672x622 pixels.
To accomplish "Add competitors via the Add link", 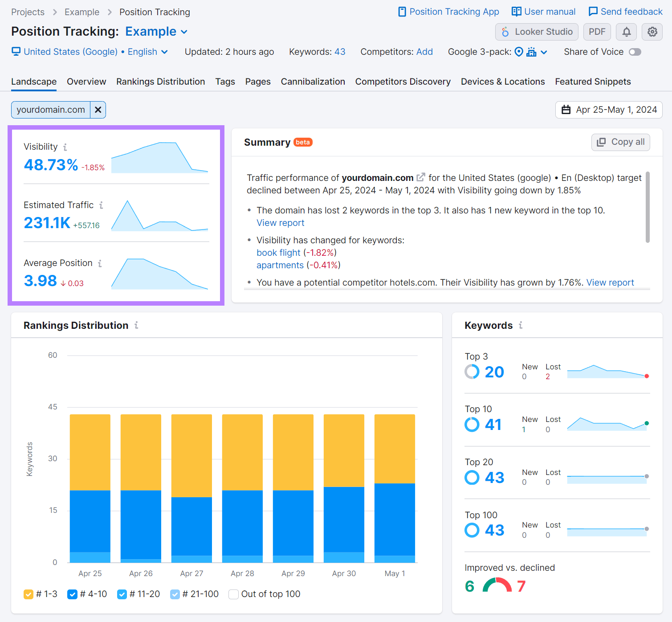I will click(424, 52).
